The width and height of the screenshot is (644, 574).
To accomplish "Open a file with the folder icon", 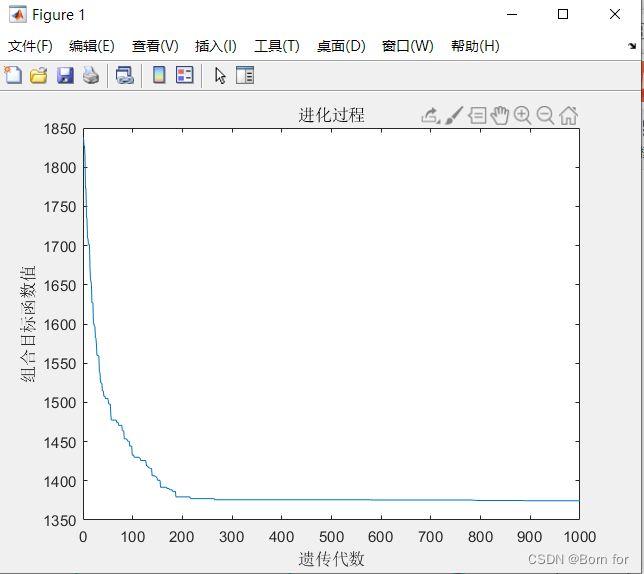I will [39, 76].
